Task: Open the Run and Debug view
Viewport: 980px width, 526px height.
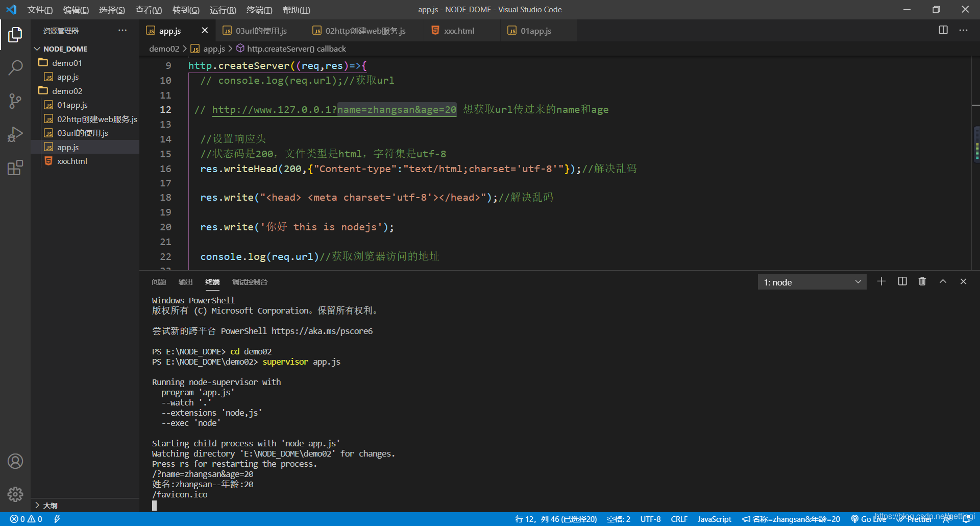Action: 15,134
